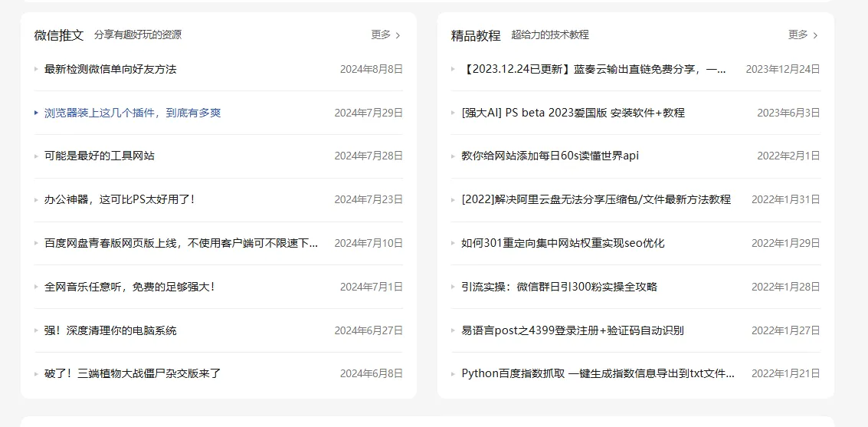
Task: Click date 2024年7月29日
Action: (368, 113)
